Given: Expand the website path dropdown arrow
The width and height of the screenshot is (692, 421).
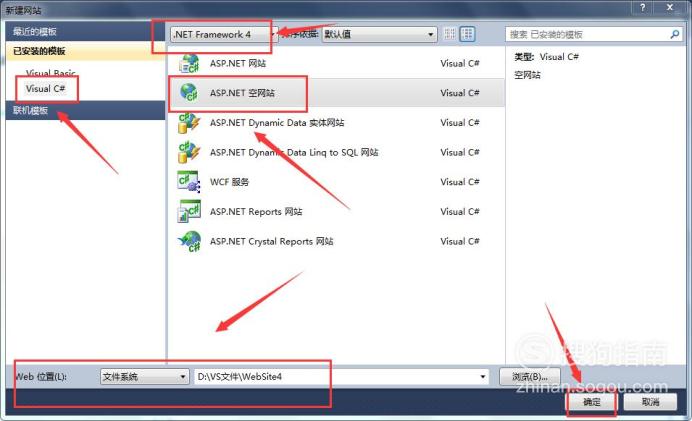Looking at the screenshot, I should tap(482, 376).
